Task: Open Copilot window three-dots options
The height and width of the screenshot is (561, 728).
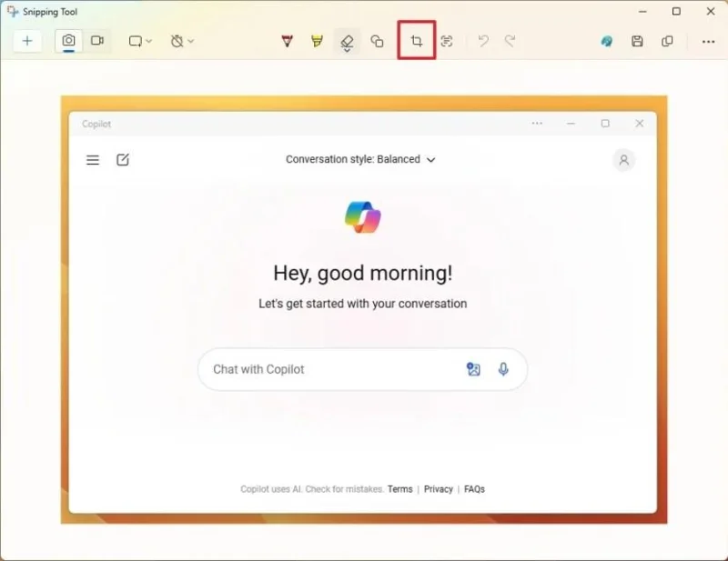Action: tap(537, 124)
